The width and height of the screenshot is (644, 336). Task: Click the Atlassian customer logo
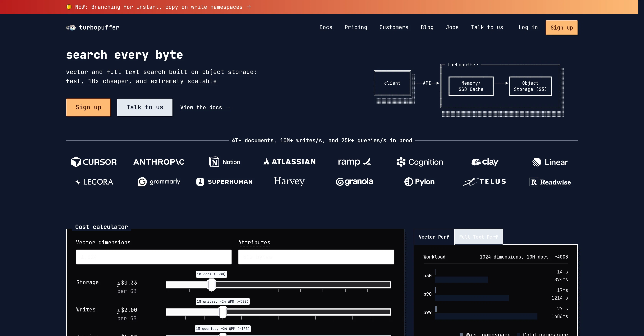289,162
